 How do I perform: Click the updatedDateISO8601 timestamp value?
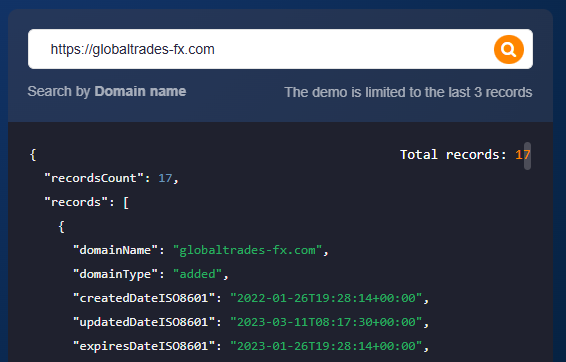click(x=326, y=322)
